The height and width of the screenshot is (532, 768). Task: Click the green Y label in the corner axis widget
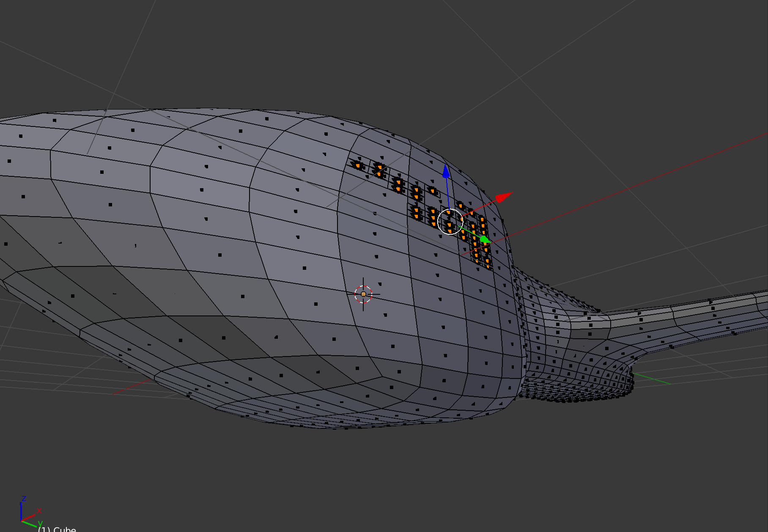(x=40, y=524)
